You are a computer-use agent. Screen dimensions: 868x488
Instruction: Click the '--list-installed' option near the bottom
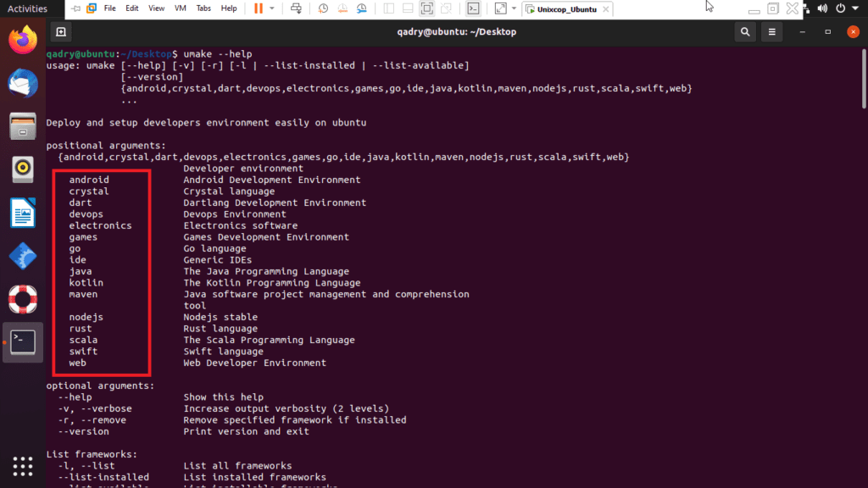(103, 478)
